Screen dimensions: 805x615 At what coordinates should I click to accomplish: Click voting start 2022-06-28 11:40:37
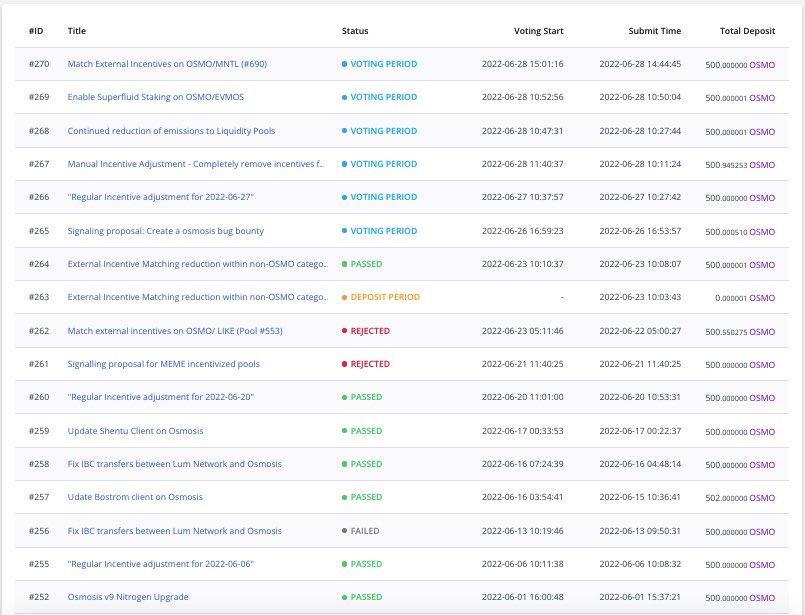pos(522,164)
